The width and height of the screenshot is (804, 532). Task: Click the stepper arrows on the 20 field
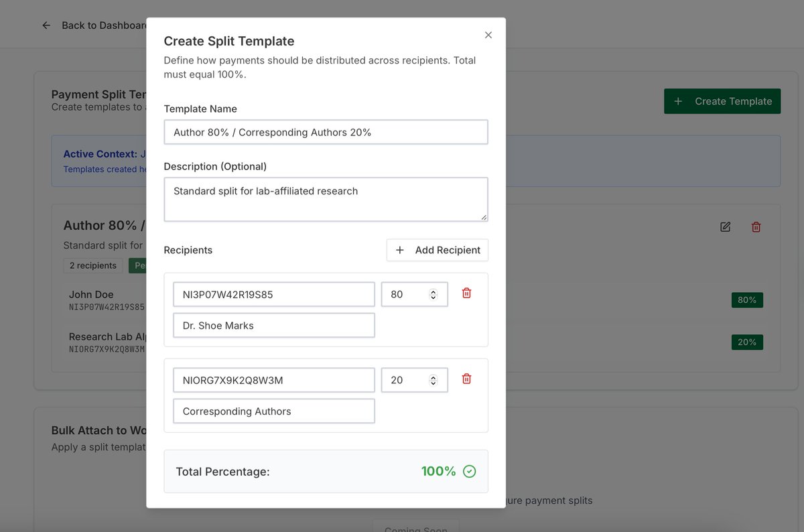[x=433, y=380]
